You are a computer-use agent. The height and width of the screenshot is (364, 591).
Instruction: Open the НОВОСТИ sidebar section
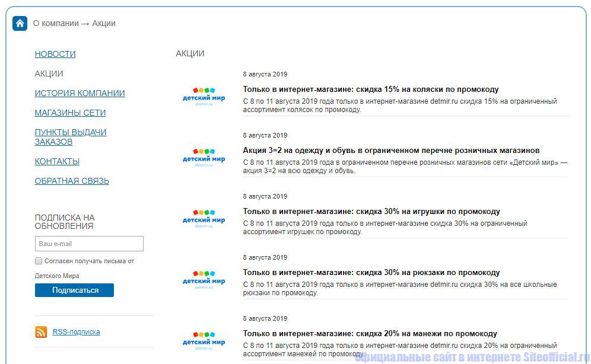pos(55,54)
